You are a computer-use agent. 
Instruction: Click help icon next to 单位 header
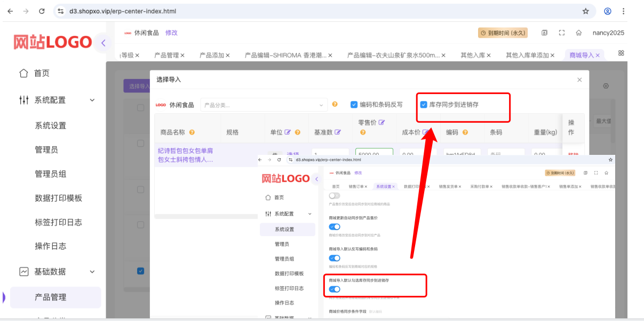298,132
